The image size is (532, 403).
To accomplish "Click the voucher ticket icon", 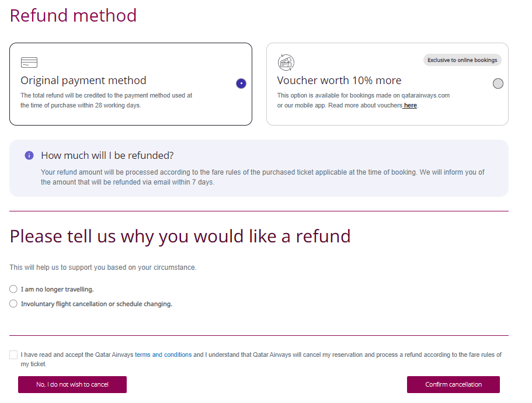I will pos(286,62).
